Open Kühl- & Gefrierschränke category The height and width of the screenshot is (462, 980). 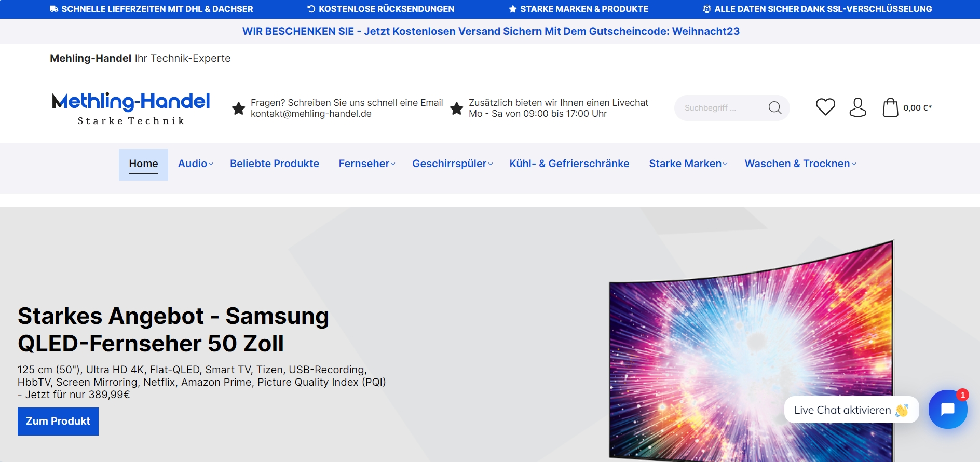pyautogui.click(x=569, y=164)
